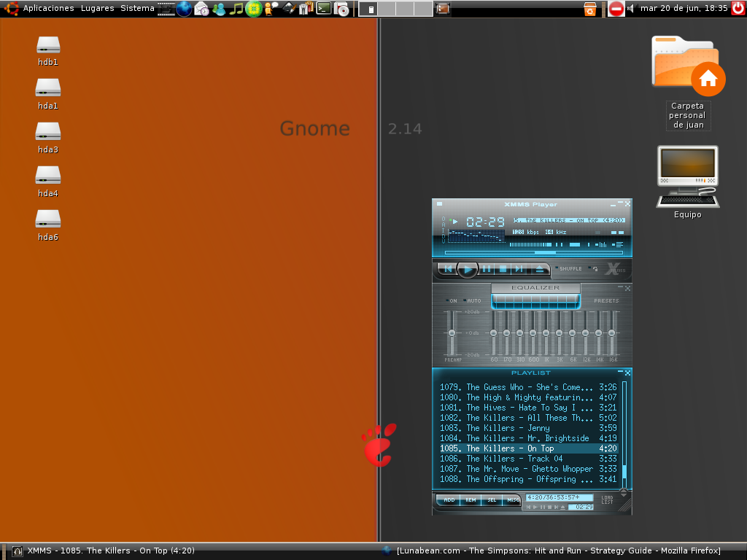Viewport: 747px width, 560px height.
Task: Toggle equalizer AUTO mode
Action: coord(472,300)
